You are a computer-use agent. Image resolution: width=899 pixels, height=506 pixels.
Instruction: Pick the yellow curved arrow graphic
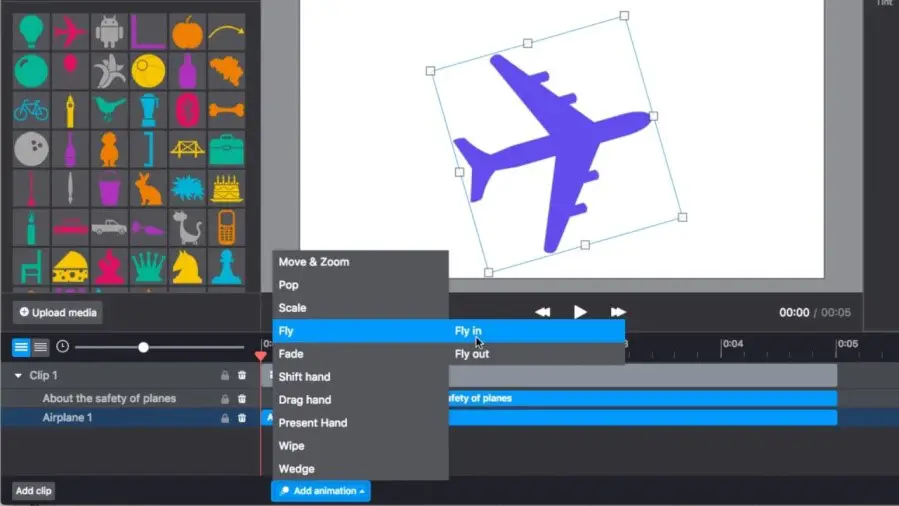click(226, 31)
